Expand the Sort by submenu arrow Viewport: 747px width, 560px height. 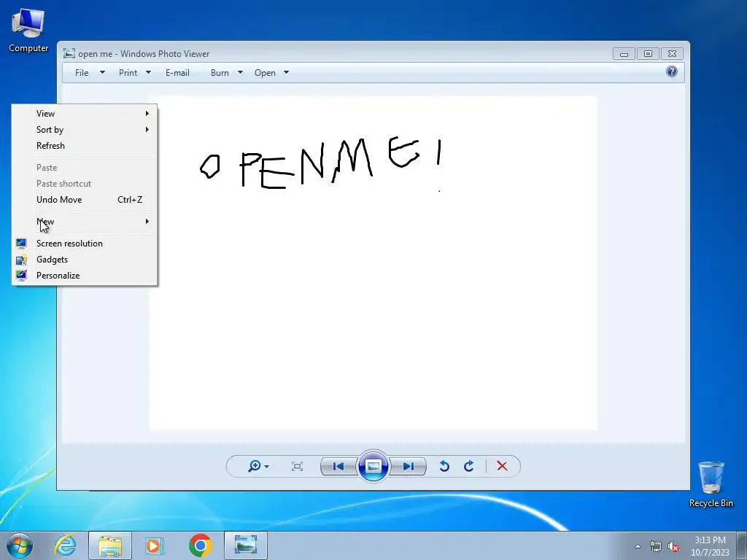pos(147,130)
